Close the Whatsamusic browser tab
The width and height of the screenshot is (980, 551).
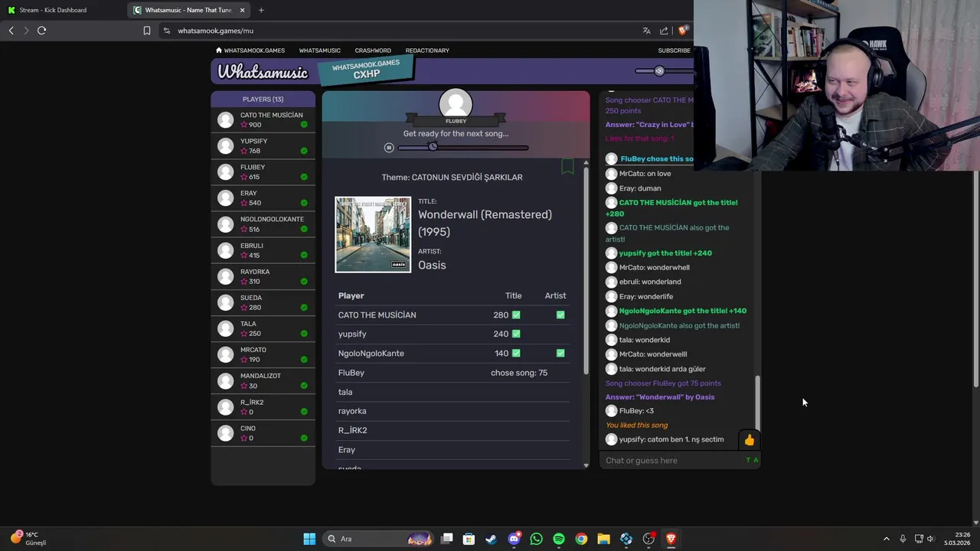[243, 10]
